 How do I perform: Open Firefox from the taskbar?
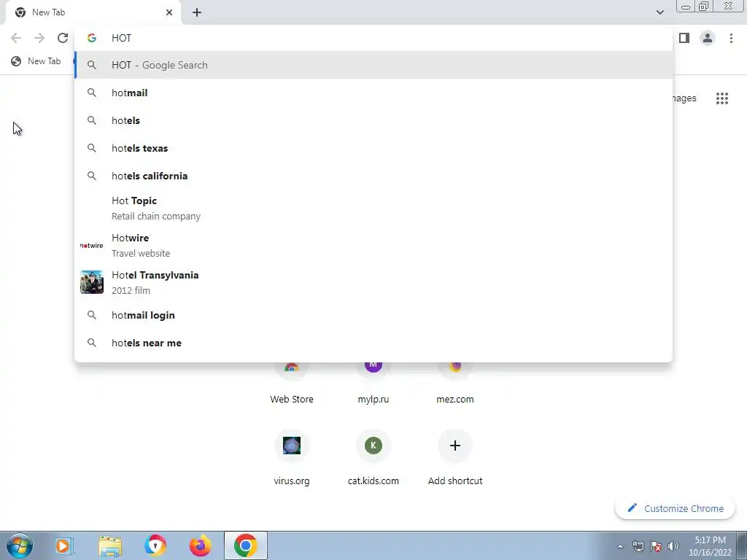pos(200,545)
